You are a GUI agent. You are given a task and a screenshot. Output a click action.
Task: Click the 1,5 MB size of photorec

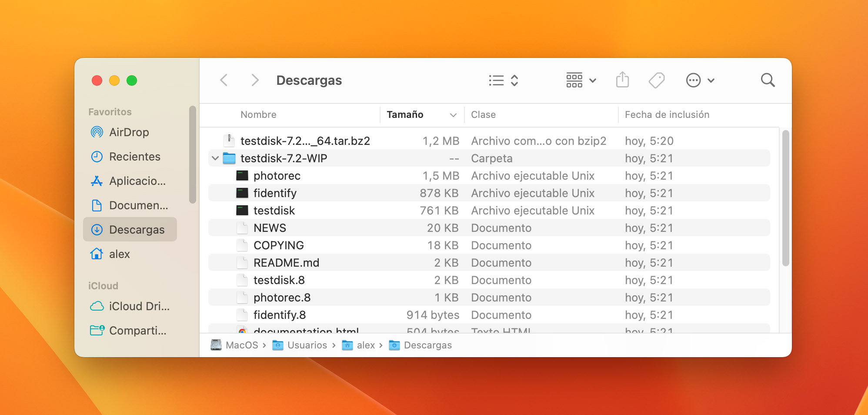click(x=441, y=176)
